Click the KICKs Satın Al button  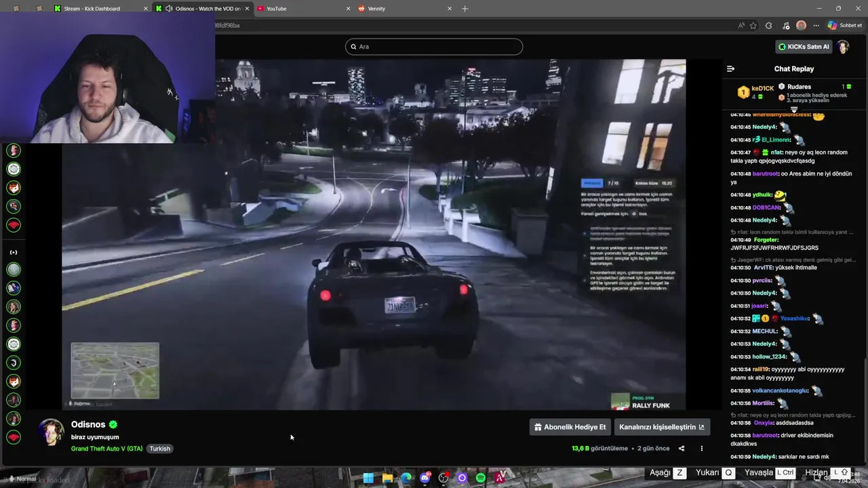click(804, 47)
